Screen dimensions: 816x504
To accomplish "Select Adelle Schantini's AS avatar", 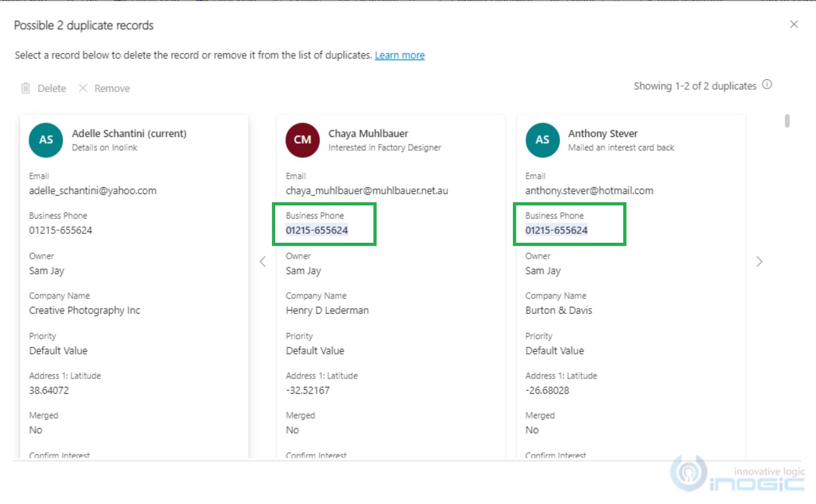I will coord(46,139).
